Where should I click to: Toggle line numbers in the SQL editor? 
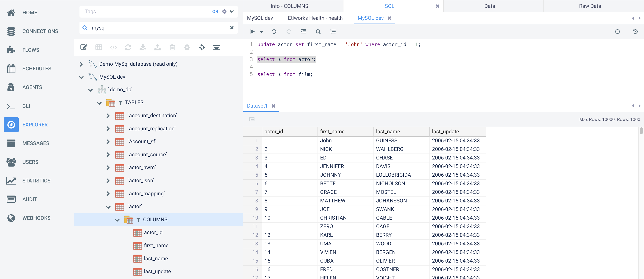click(x=333, y=32)
